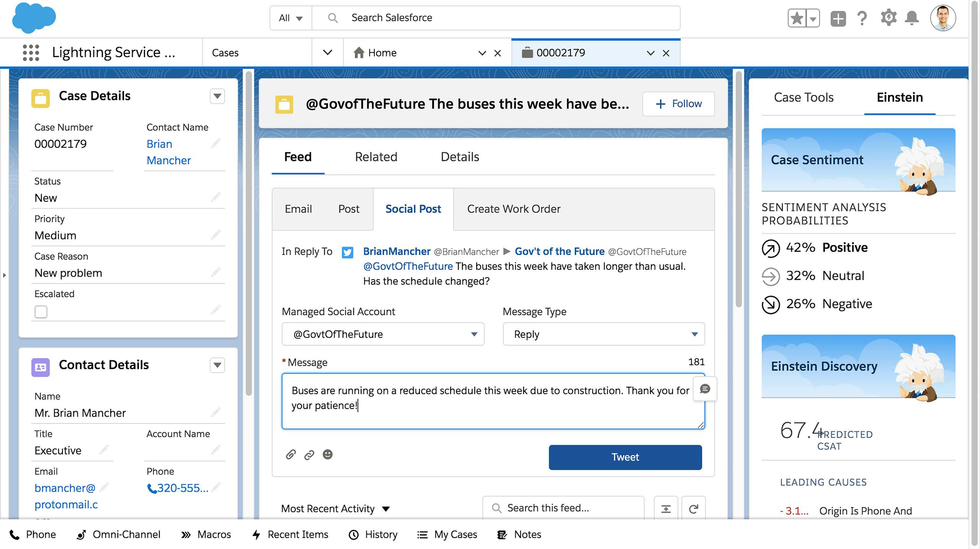The width and height of the screenshot is (980, 549).
Task: Close the 00002179 case tab
Action: 666,53
